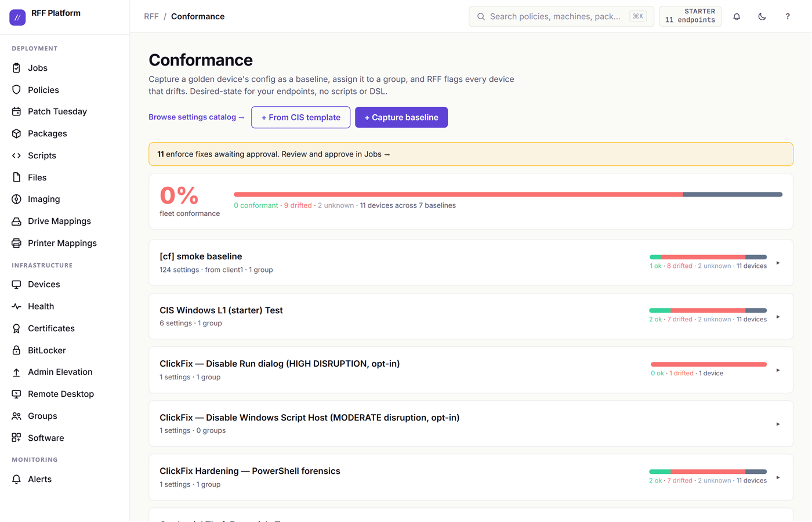
Task: Click the Packages box icon
Action: tap(16, 133)
